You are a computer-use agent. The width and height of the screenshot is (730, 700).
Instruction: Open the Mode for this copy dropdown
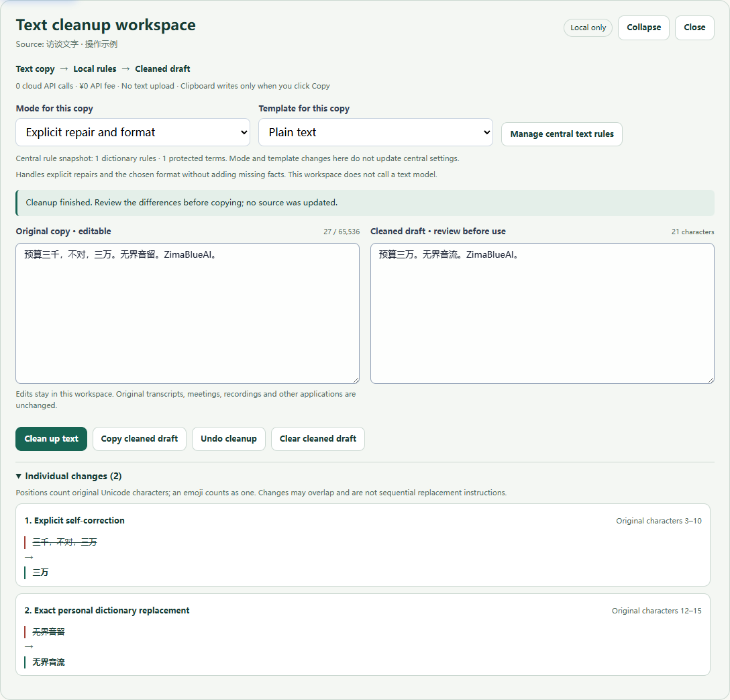pos(133,132)
